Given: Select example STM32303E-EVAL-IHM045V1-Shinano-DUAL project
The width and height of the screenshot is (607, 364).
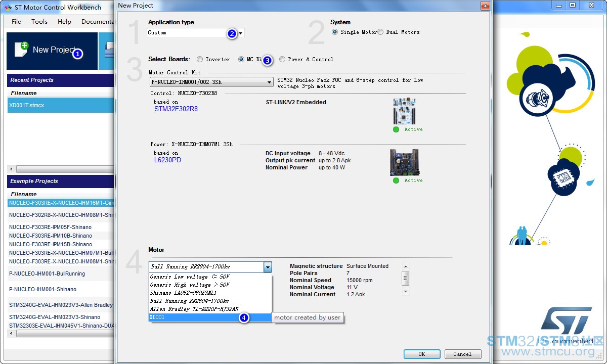Looking at the screenshot, I should point(61,326).
